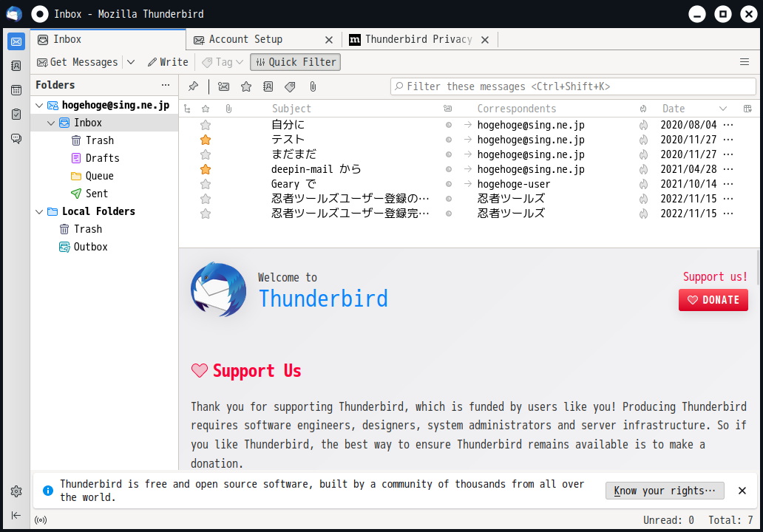This screenshot has width=763, height=532.
Task: Open message 忍者ツールズユーザー登録完…
Action: click(350, 214)
